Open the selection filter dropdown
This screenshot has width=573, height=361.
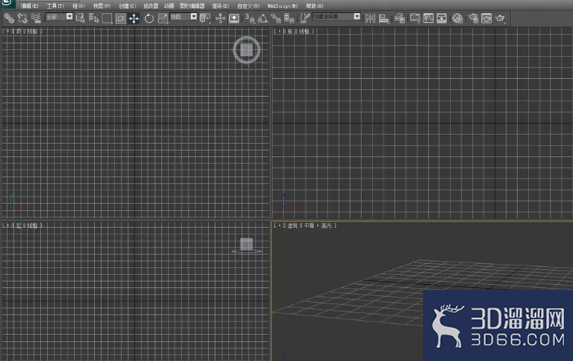59,17
